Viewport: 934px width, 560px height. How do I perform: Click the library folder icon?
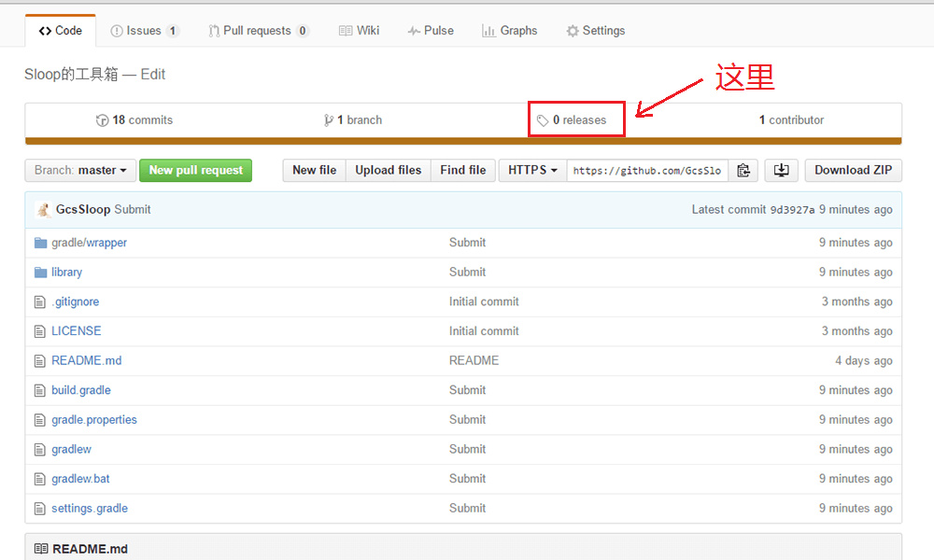[x=40, y=273]
